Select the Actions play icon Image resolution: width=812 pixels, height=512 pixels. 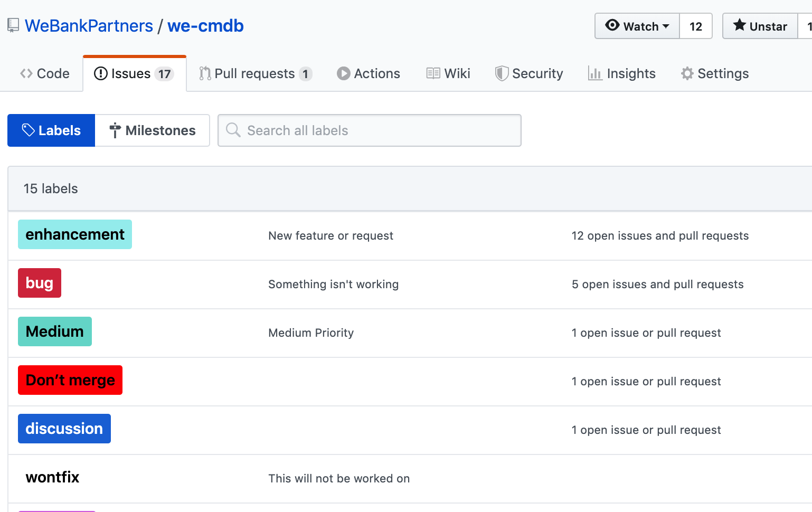click(343, 73)
